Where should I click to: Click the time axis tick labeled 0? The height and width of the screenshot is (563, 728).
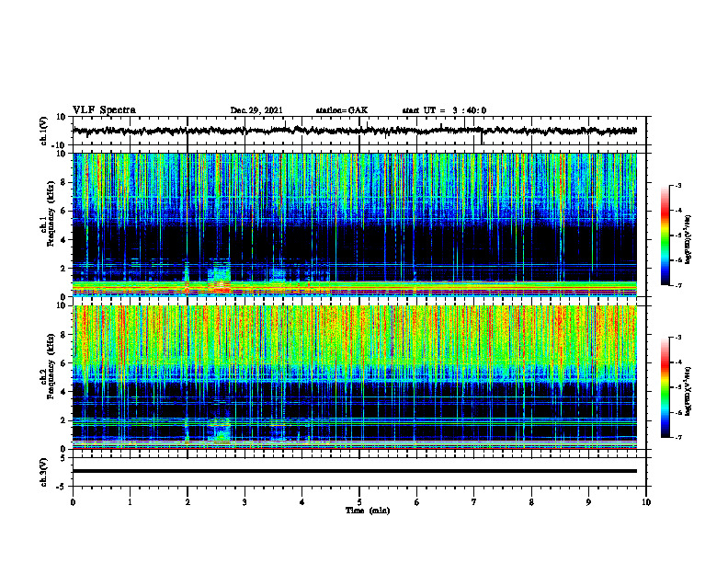[x=73, y=502]
